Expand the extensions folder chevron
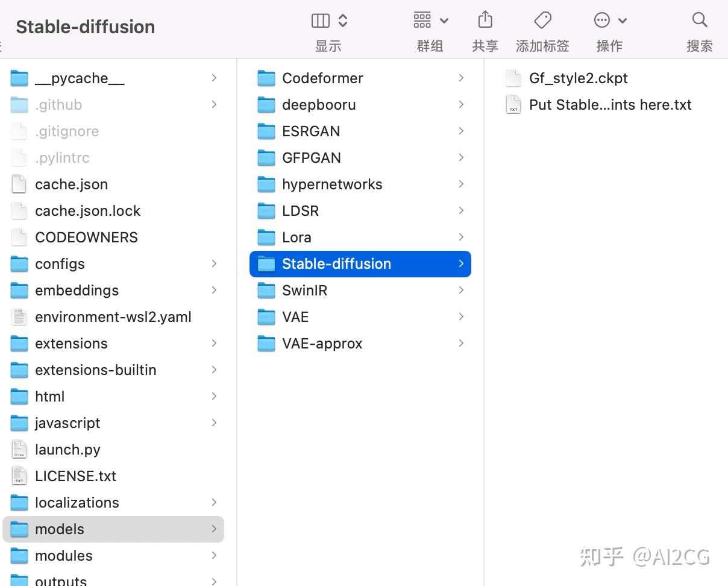Viewport: 728px width, 586px height. coord(214,344)
